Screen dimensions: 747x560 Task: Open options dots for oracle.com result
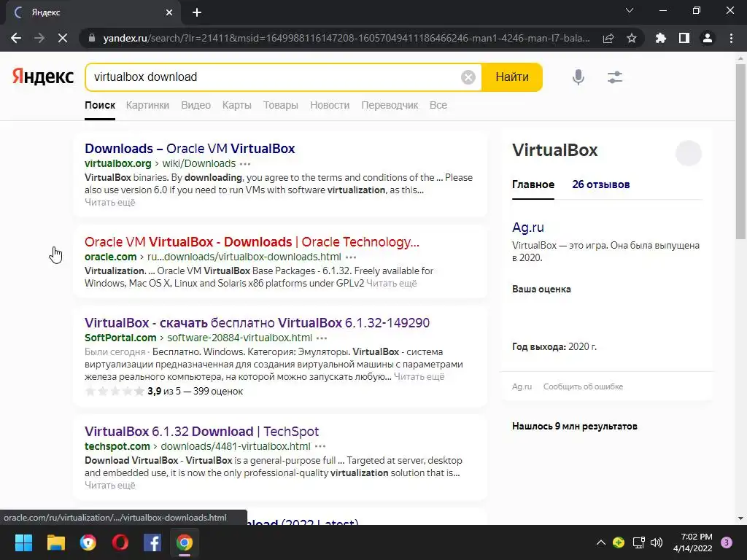pyautogui.click(x=351, y=257)
